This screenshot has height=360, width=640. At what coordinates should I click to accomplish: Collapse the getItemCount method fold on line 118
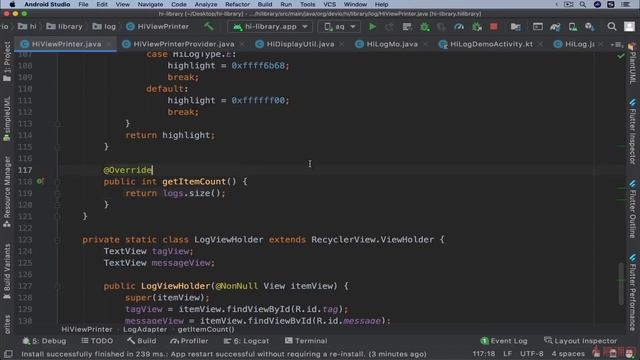(58, 181)
